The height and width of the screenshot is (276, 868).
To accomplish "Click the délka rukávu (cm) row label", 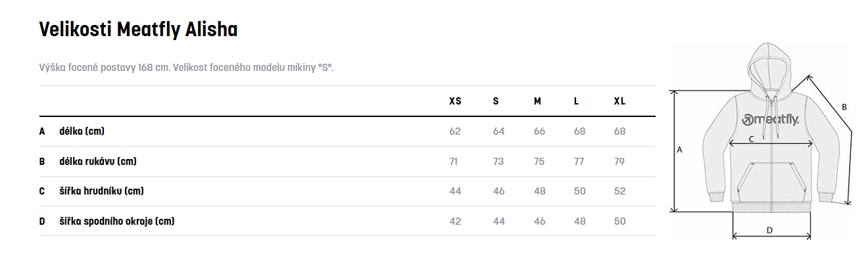I will click(98, 161).
